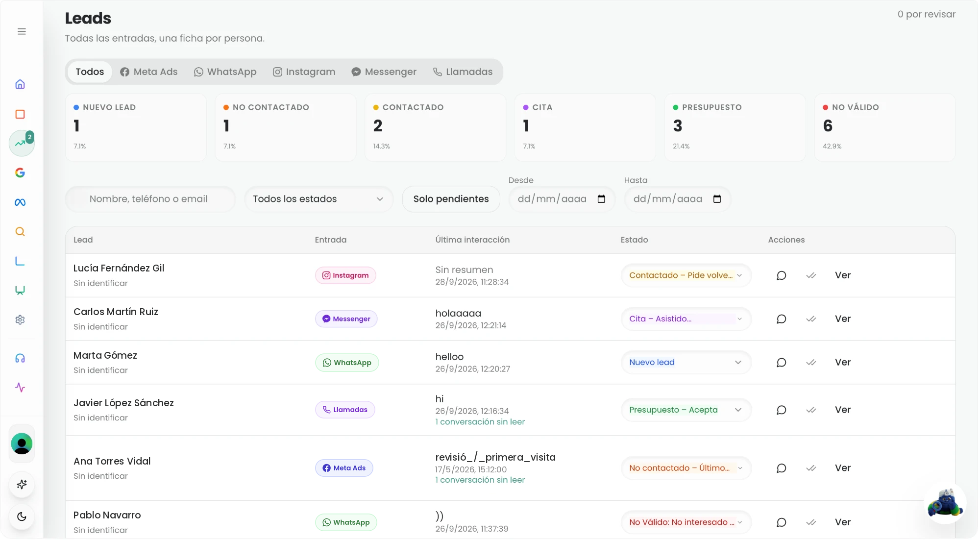Open the chat icon for Lucía Fernández Gil

pos(782,276)
